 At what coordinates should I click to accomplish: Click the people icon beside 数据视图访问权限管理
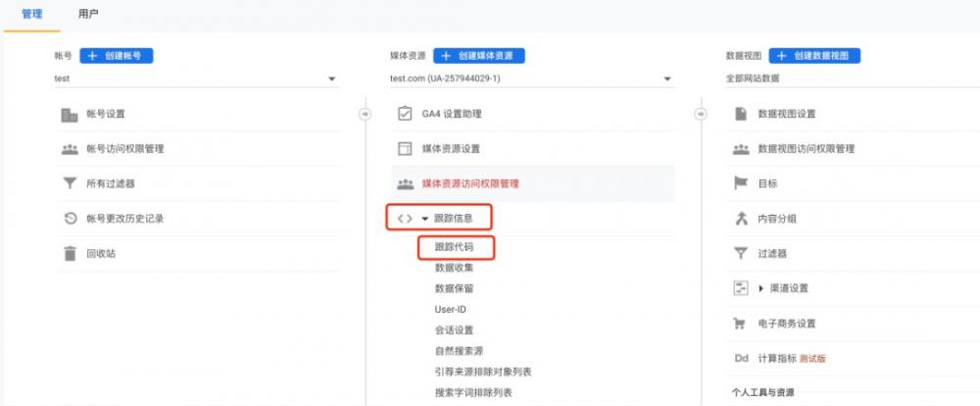click(x=741, y=149)
